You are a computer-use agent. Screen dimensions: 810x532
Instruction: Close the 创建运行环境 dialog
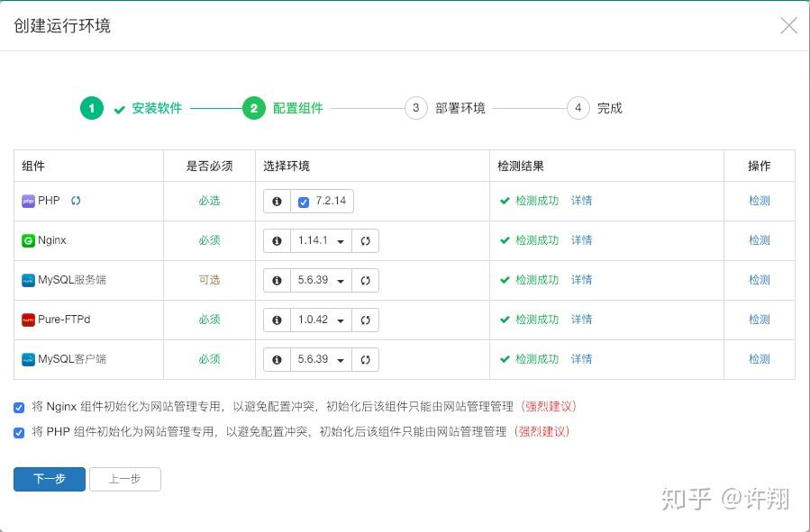[x=788, y=25]
